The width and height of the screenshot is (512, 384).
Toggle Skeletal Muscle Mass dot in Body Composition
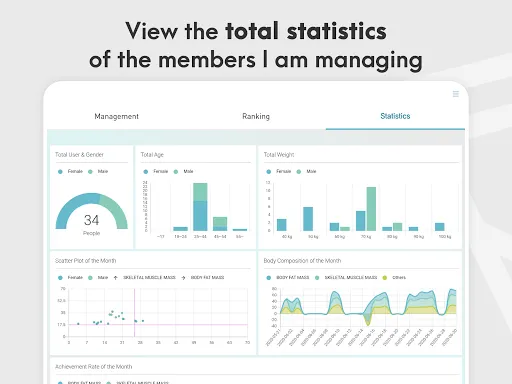click(317, 278)
